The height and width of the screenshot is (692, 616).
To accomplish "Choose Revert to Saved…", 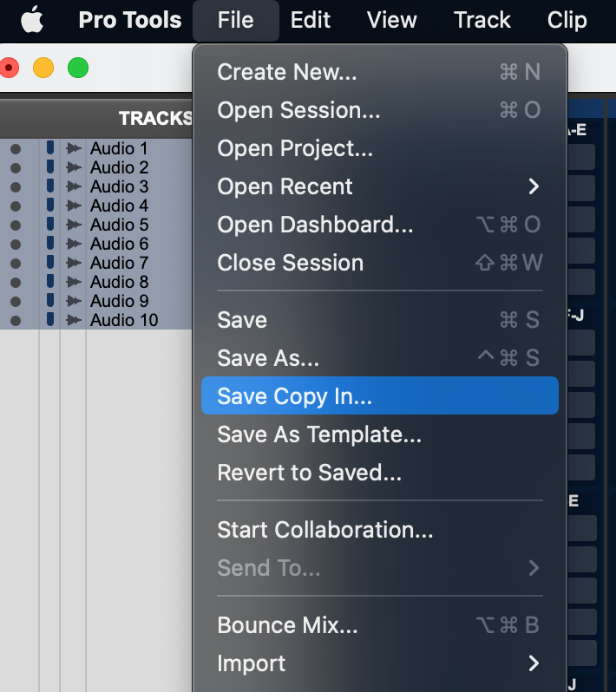I will (x=380, y=473).
